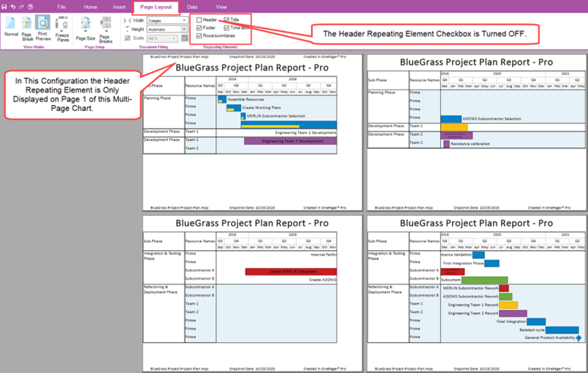Open the File menu tab

click(x=62, y=7)
